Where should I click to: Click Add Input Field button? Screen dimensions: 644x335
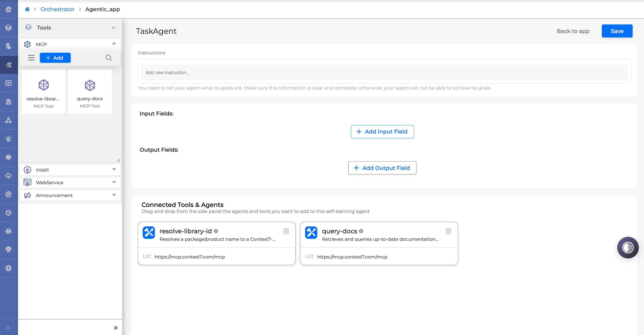[x=382, y=132]
